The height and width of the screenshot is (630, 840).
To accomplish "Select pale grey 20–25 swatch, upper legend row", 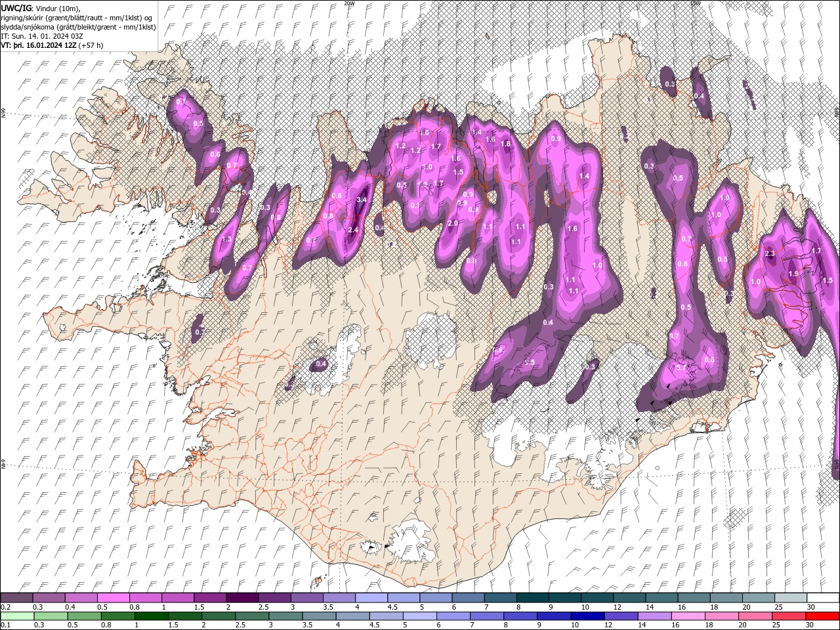I will 758,598.
